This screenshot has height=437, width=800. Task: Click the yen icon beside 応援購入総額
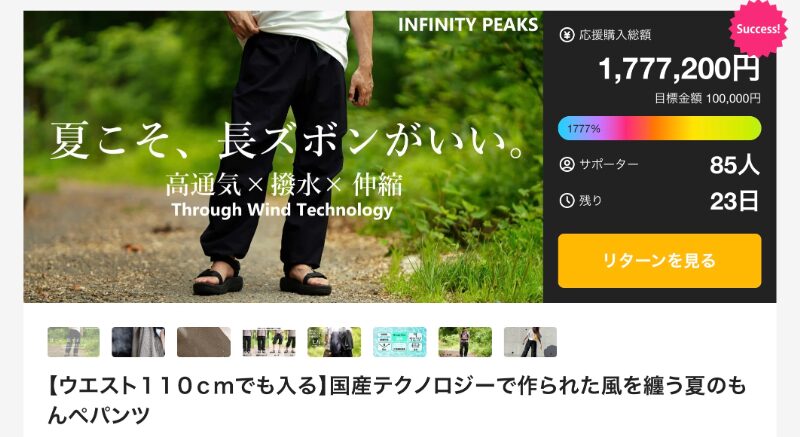tap(567, 35)
